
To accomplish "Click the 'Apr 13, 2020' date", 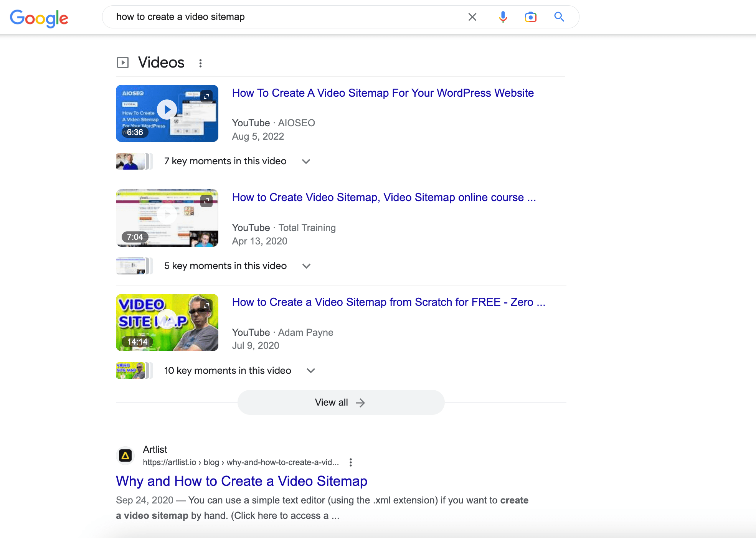I will (260, 241).
